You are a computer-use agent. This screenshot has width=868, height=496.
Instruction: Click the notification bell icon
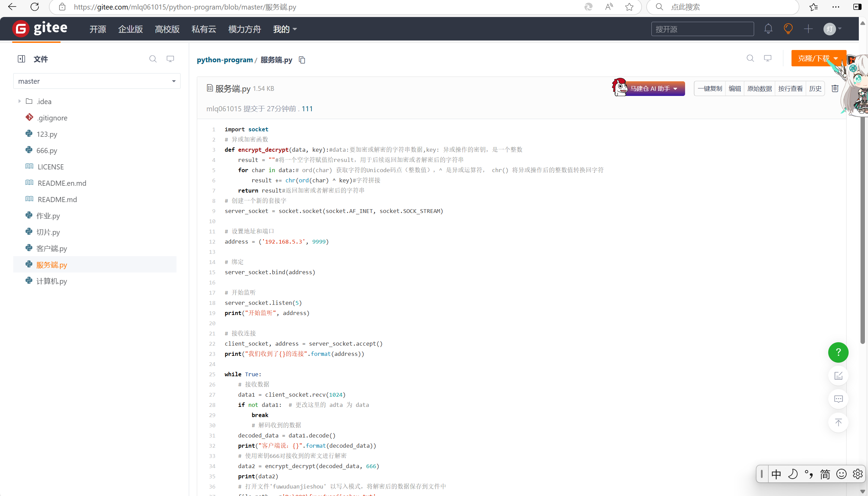(x=768, y=29)
